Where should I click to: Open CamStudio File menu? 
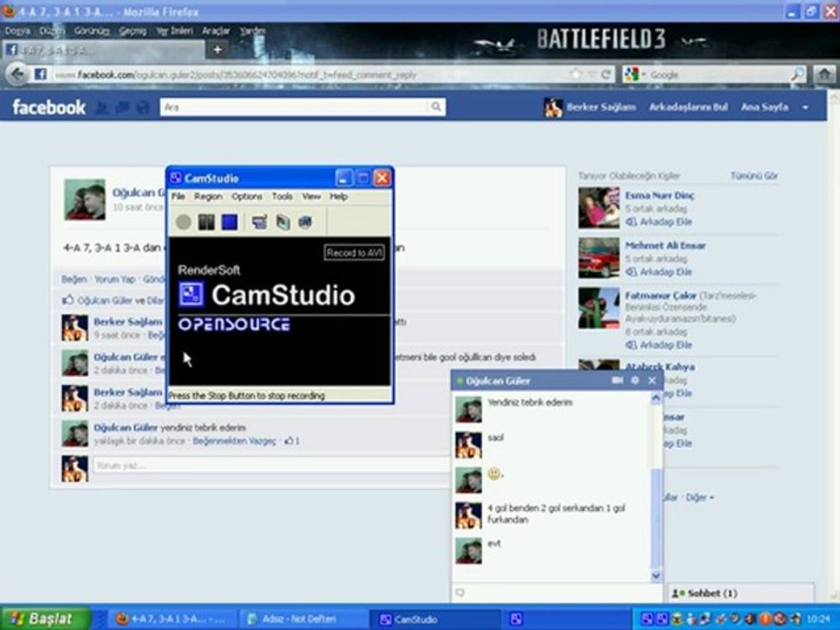(x=178, y=197)
